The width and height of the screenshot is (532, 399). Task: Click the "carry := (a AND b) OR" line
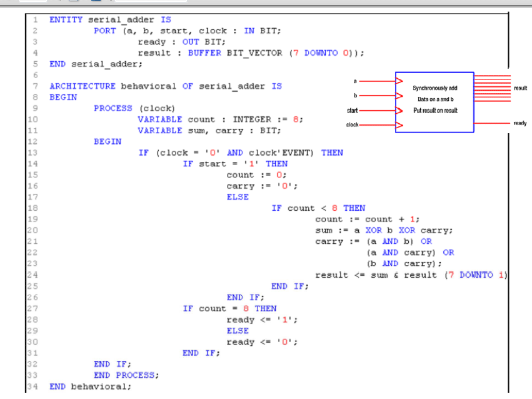click(374, 241)
